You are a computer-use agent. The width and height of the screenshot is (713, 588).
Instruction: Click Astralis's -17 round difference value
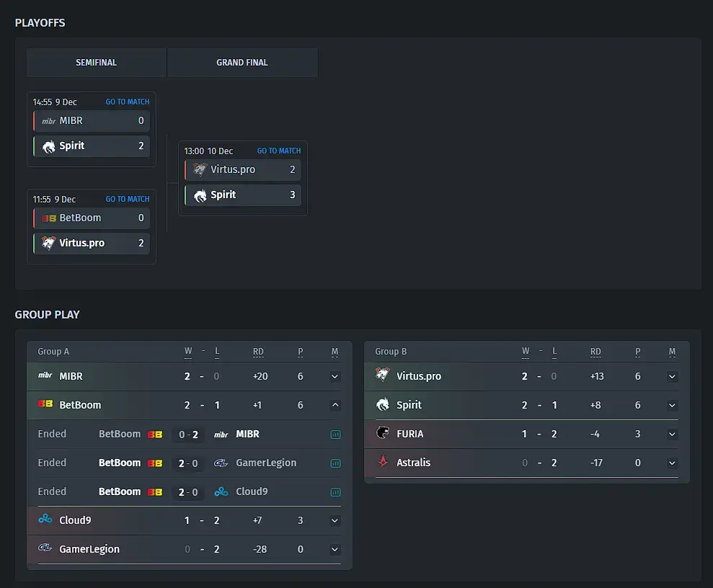tap(597, 463)
